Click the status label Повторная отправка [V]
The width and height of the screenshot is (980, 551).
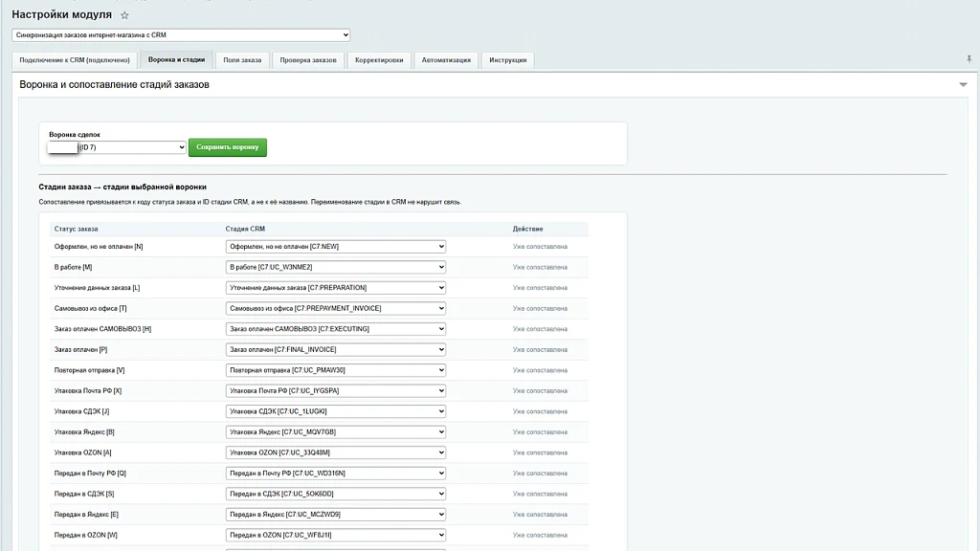click(x=89, y=370)
